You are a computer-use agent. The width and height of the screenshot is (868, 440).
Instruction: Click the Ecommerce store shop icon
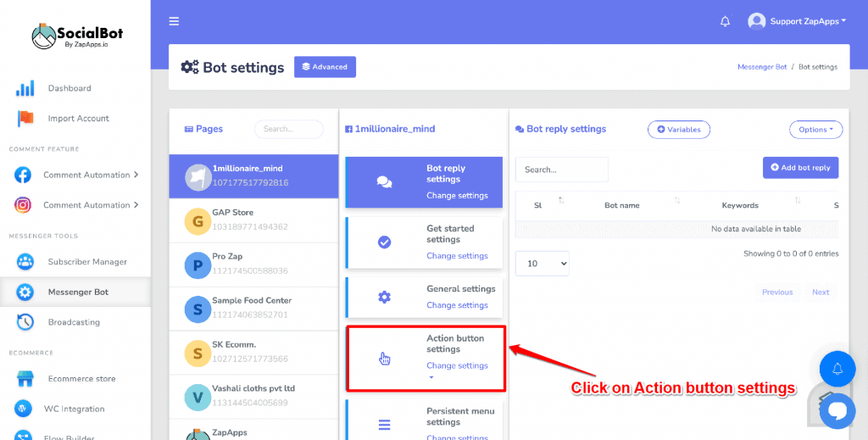click(x=25, y=379)
